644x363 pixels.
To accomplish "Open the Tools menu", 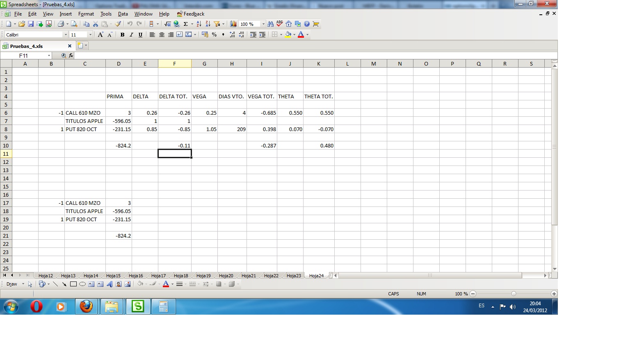I will click(106, 14).
